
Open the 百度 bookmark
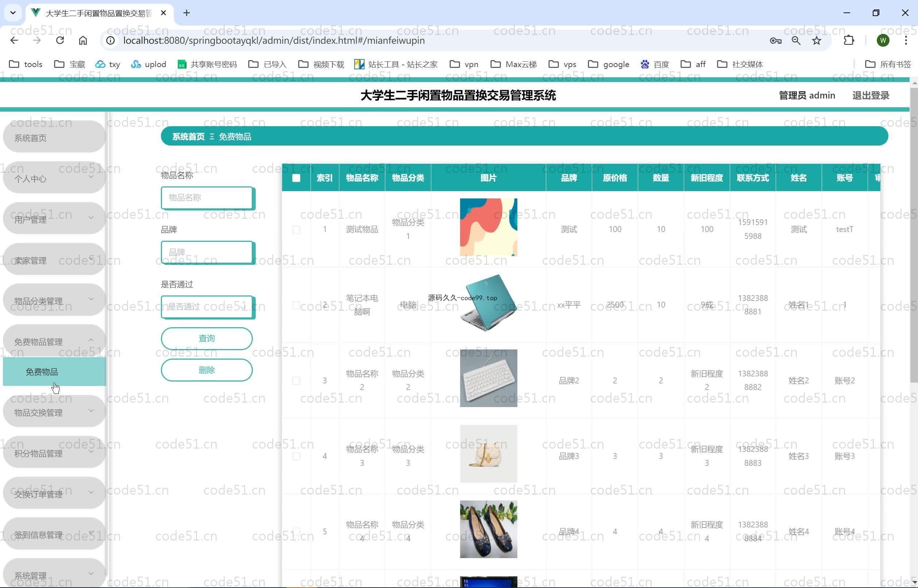(655, 64)
